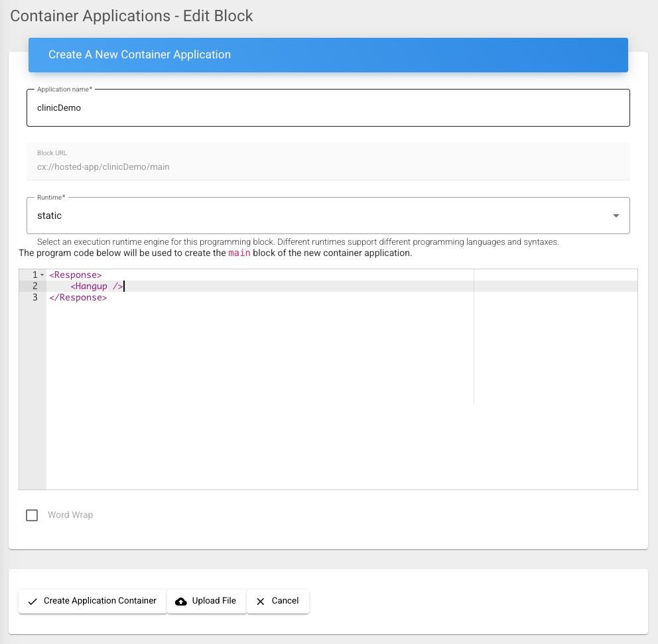Click the X icon beside Cancel
Image resolution: width=658 pixels, height=644 pixels.
260,602
